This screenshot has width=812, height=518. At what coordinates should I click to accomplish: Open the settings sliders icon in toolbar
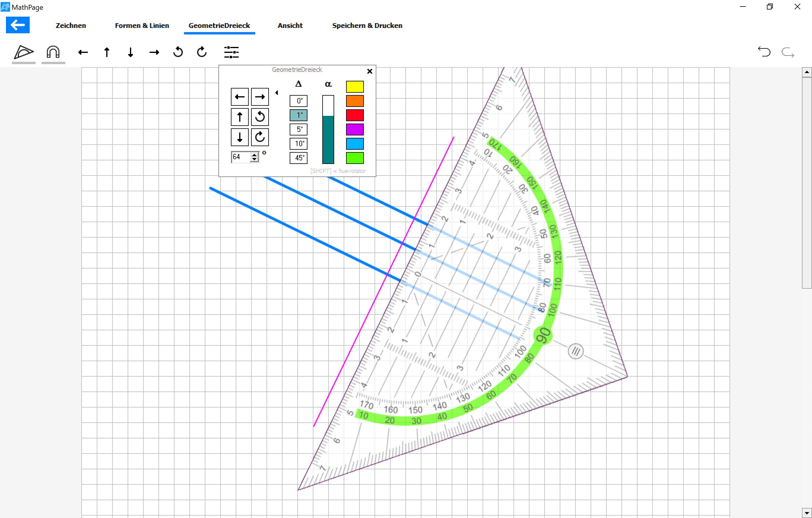tap(231, 52)
